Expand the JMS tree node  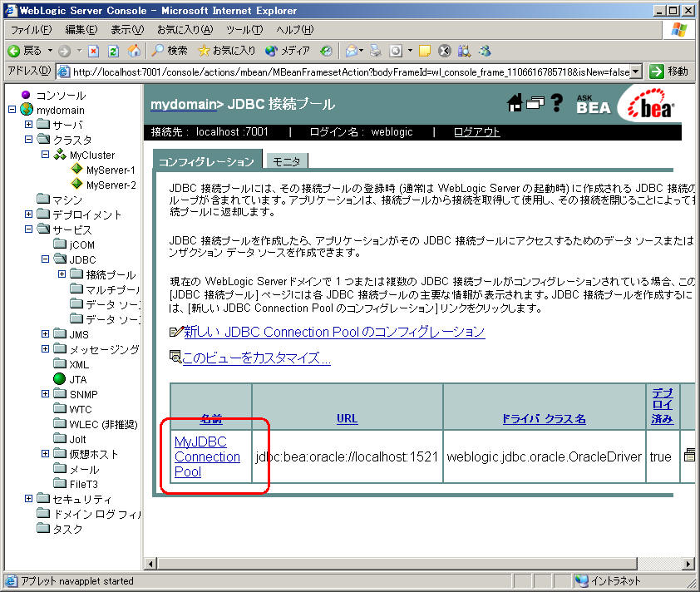pyautogui.click(x=46, y=334)
